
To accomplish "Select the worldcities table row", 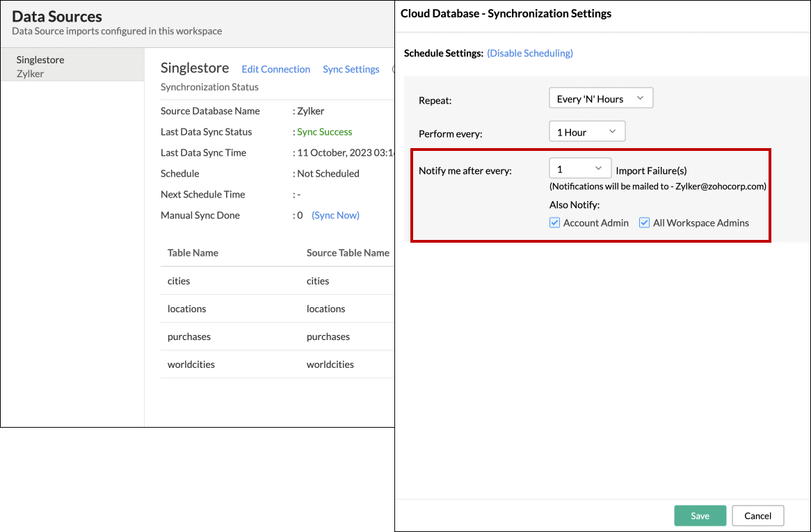I will 191,364.
